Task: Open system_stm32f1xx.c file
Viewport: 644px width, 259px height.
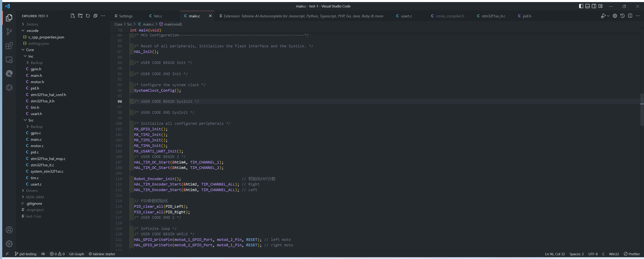Action: coord(63,171)
